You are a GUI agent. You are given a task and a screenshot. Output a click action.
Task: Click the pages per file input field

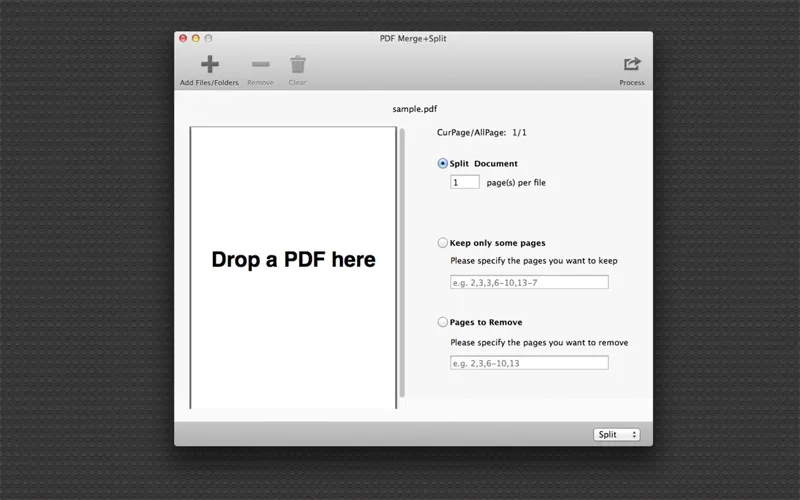[x=465, y=182]
